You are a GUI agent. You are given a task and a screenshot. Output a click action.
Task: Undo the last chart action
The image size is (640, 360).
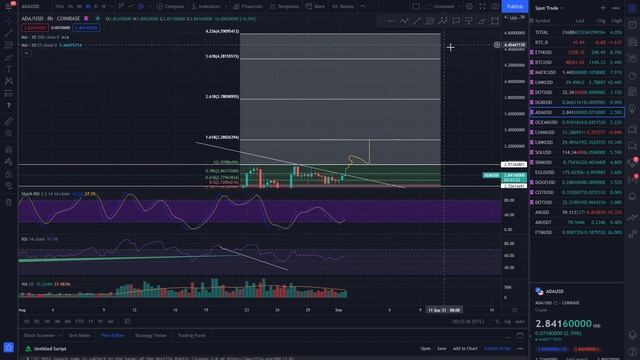(x=363, y=6)
